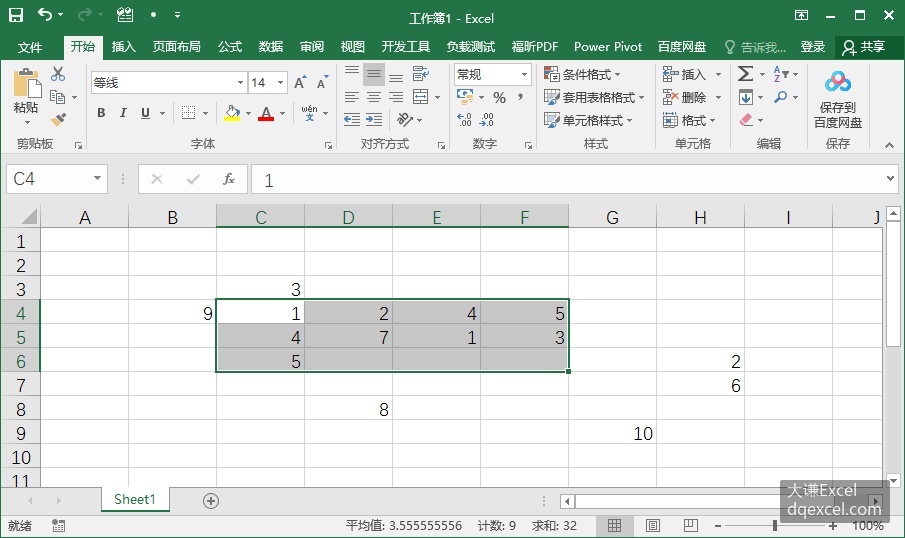Switch to the 插入 (Insert) tab
This screenshot has width=905, height=538.
click(x=123, y=47)
